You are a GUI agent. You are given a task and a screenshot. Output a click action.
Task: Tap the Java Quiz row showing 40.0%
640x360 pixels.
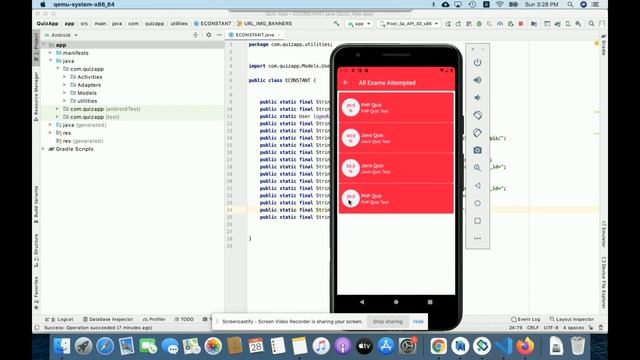tap(396, 138)
